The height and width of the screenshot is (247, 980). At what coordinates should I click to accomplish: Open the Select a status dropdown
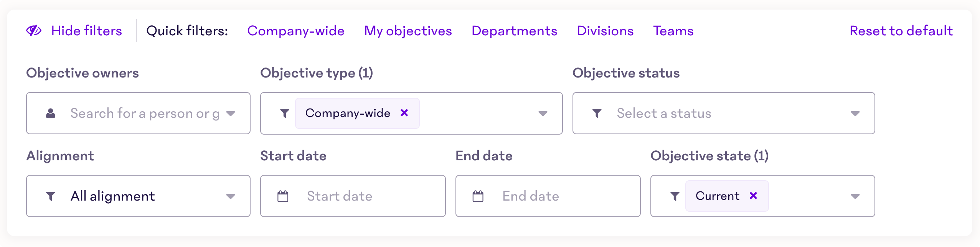click(x=724, y=113)
